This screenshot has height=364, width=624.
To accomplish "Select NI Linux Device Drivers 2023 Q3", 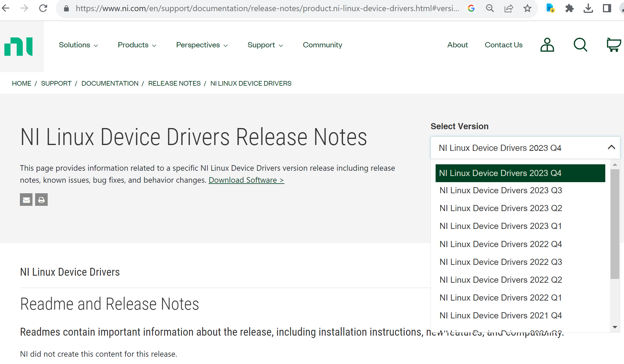I will pyautogui.click(x=520, y=190).
